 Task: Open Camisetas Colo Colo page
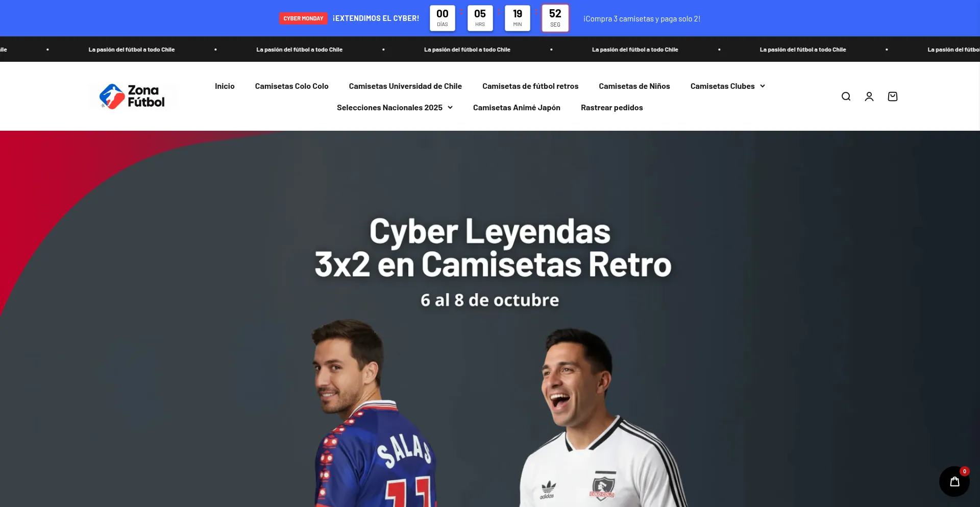[x=291, y=86]
